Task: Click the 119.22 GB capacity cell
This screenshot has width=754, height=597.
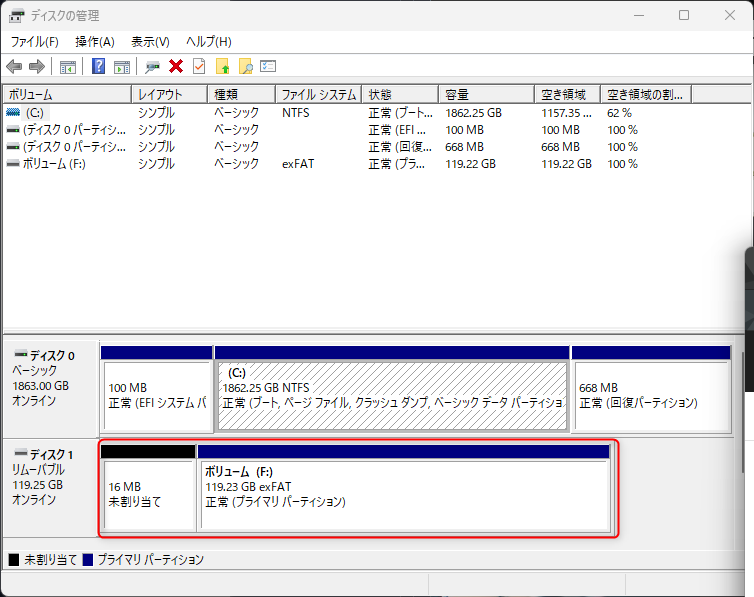Action: pos(470,164)
